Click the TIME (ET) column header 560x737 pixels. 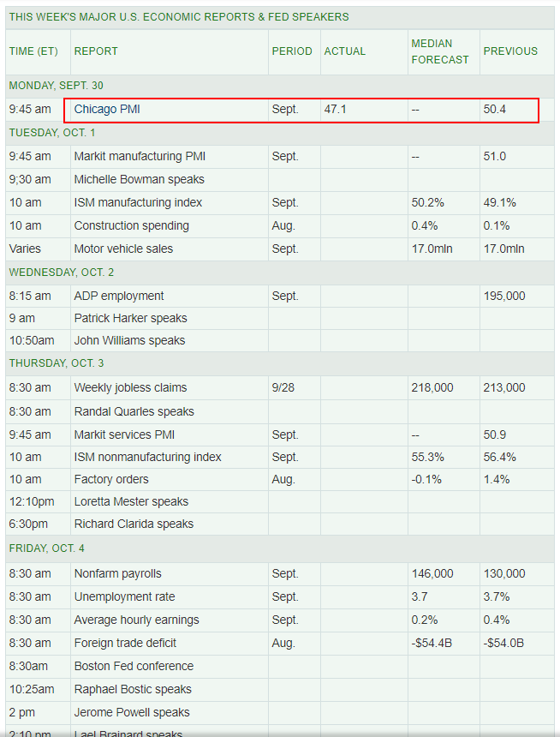click(x=33, y=51)
